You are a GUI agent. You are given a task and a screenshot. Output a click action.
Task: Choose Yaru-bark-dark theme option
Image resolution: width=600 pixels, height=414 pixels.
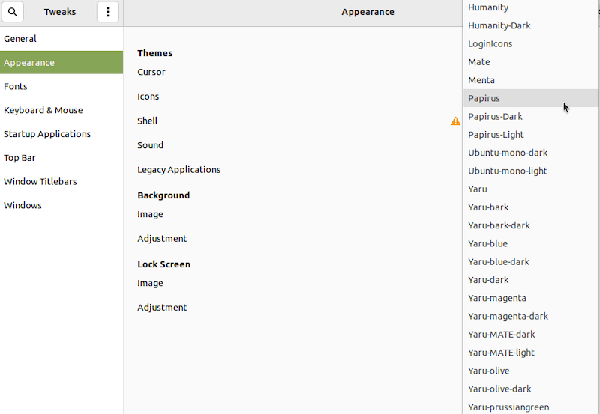tap(530, 225)
